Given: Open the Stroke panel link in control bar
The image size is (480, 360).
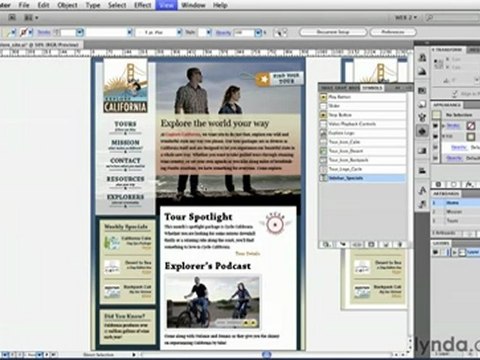Looking at the screenshot, I should 44,32.
